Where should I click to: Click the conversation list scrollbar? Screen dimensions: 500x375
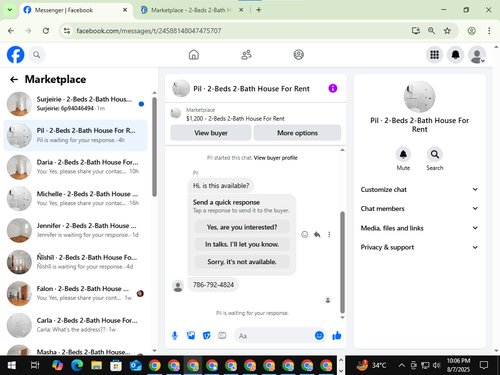tap(154, 147)
